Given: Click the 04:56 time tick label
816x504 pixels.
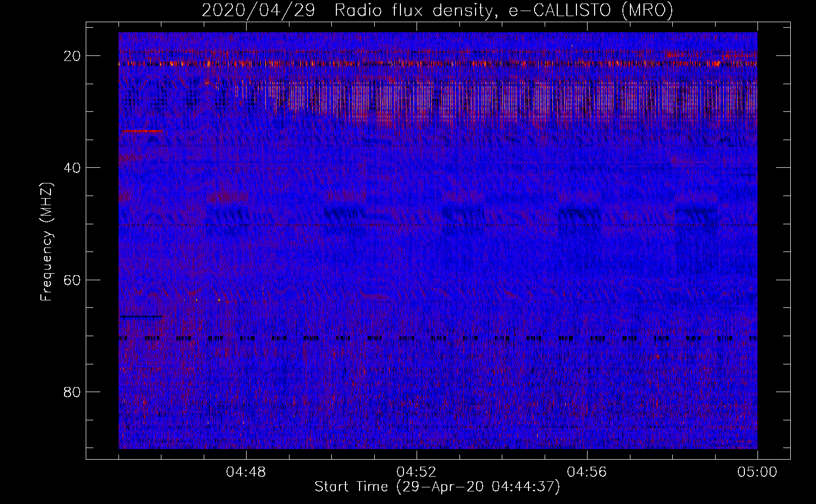Looking at the screenshot, I should pyautogui.click(x=587, y=472).
